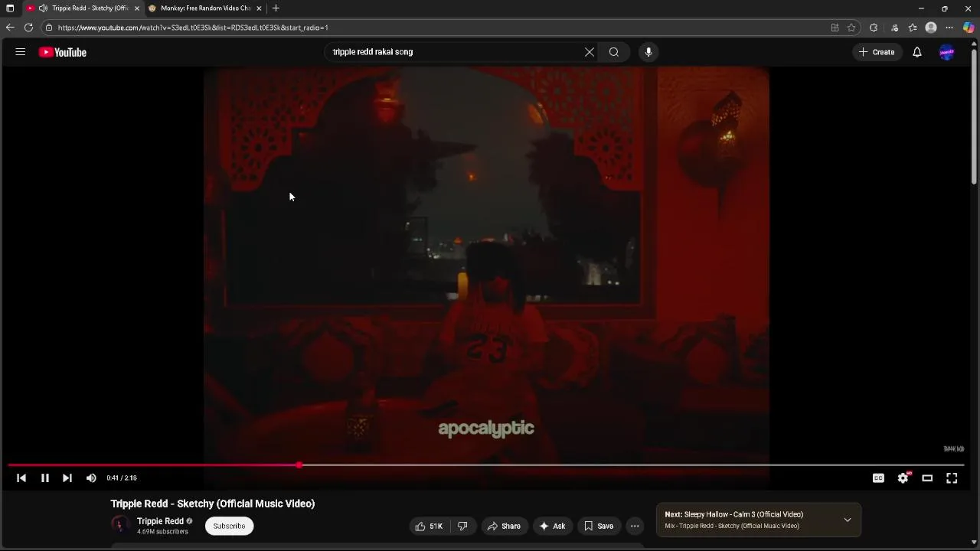
Task: Focus the browser address bar URL
Action: pyautogui.click(x=193, y=28)
